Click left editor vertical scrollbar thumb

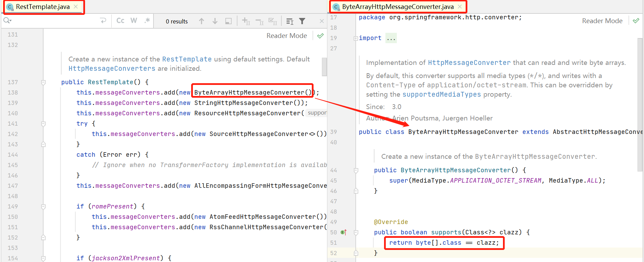click(324, 67)
